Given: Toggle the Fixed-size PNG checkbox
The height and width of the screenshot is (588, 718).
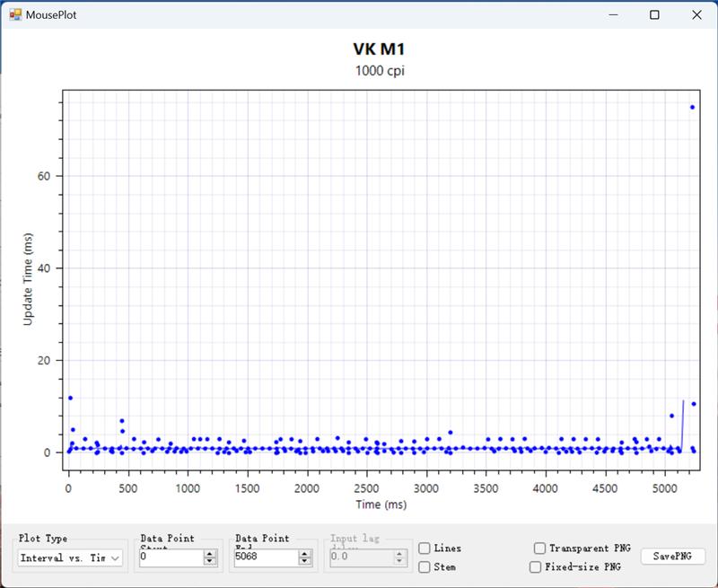Looking at the screenshot, I should pyautogui.click(x=536, y=567).
